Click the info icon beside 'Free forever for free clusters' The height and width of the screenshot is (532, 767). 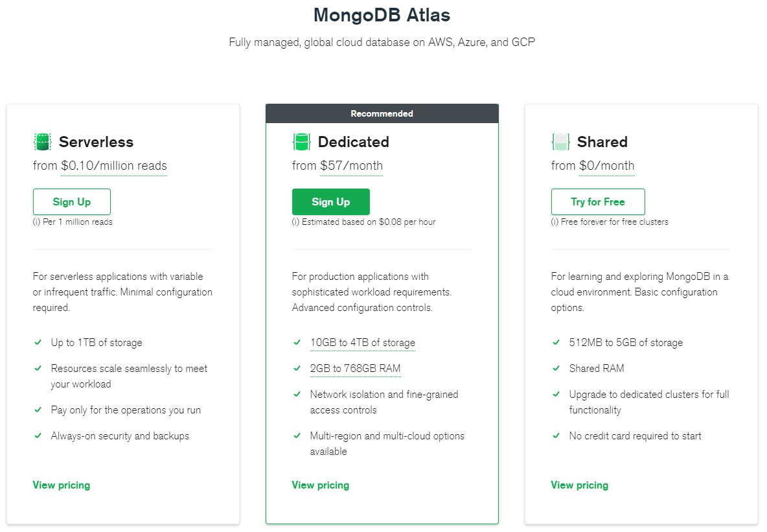pos(554,221)
